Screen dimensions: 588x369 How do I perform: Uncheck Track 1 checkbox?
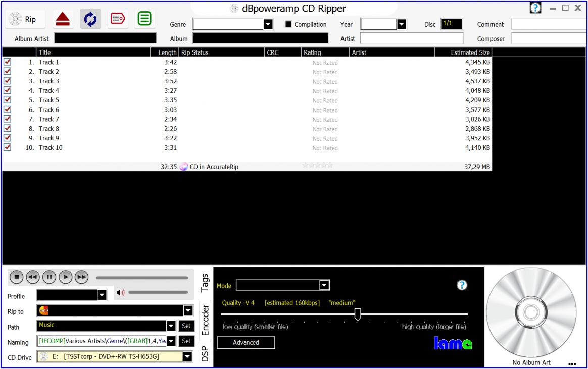(x=7, y=62)
